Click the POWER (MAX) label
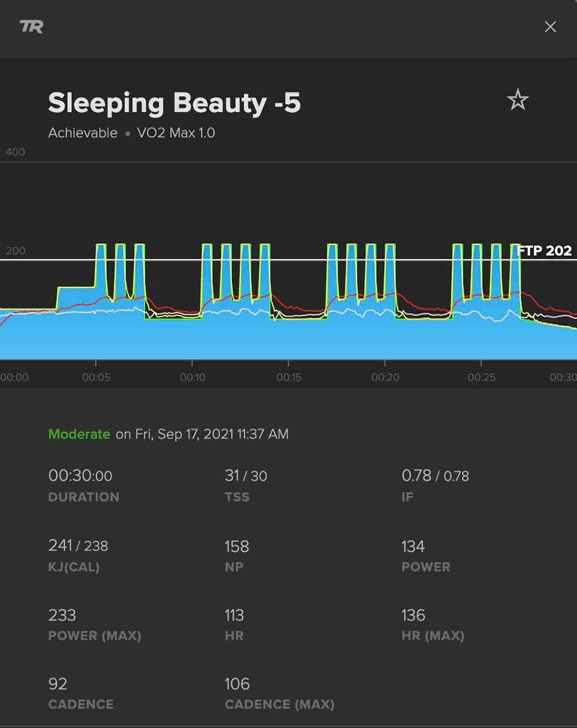This screenshot has width=577, height=728. pos(95,636)
